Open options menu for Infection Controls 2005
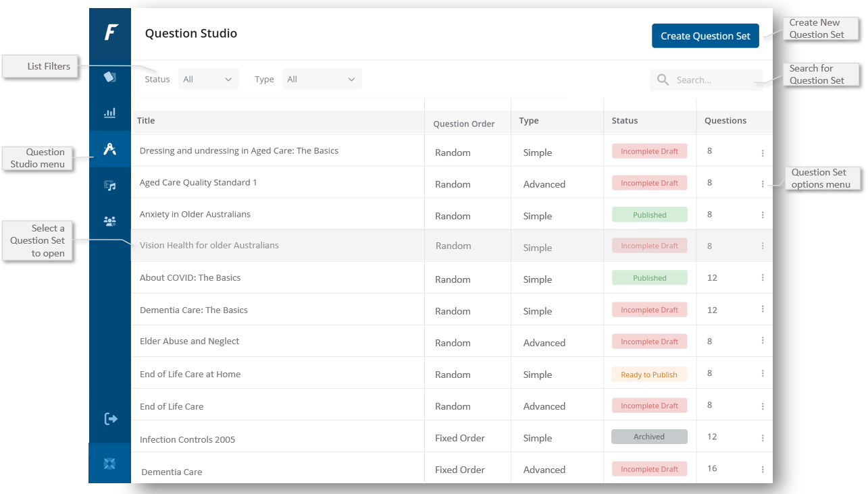The height and width of the screenshot is (494, 868). coord(763,438)
